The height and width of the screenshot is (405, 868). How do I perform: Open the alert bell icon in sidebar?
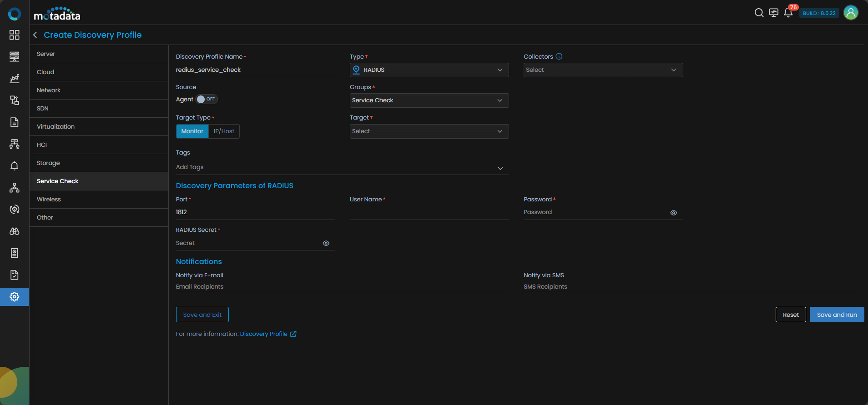pyautogui.click(x=15, y=166)
